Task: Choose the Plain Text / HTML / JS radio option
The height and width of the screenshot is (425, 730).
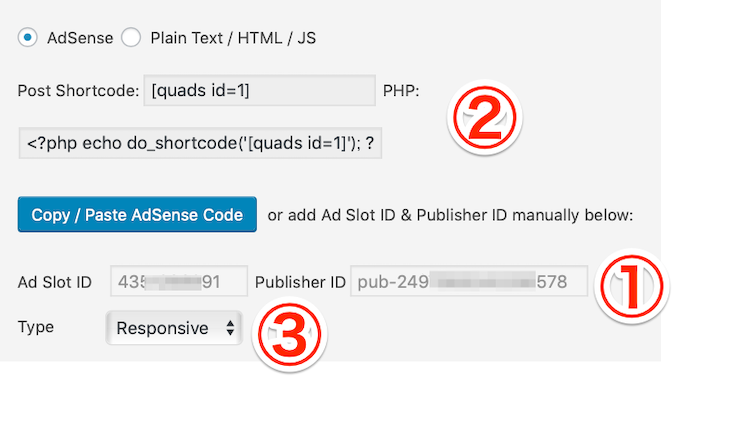Action: pyautogui.click(x=131, y=37)
